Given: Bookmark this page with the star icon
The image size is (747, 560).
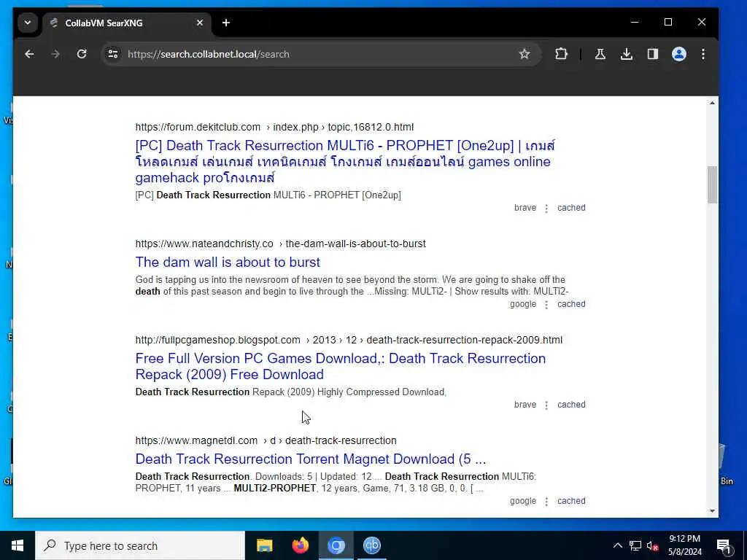Looking at the screenshot, I should click(x=525, y=54).
